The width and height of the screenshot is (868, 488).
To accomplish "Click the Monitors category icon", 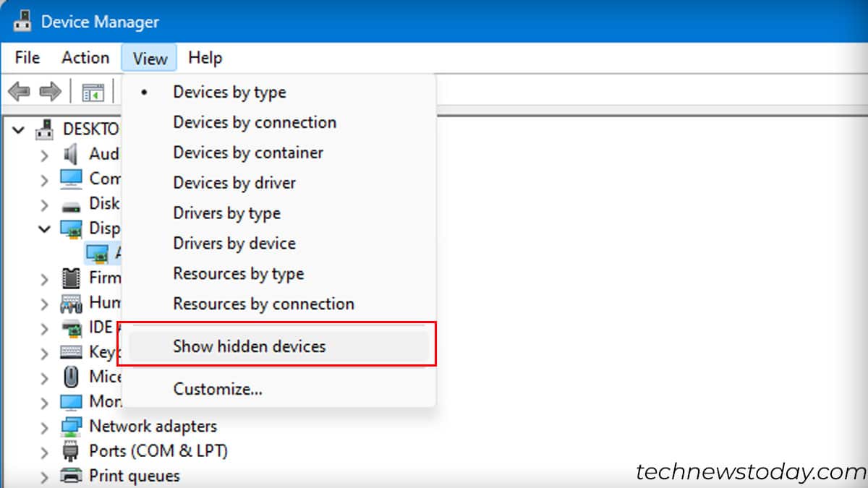I will [x=71, y=402].
